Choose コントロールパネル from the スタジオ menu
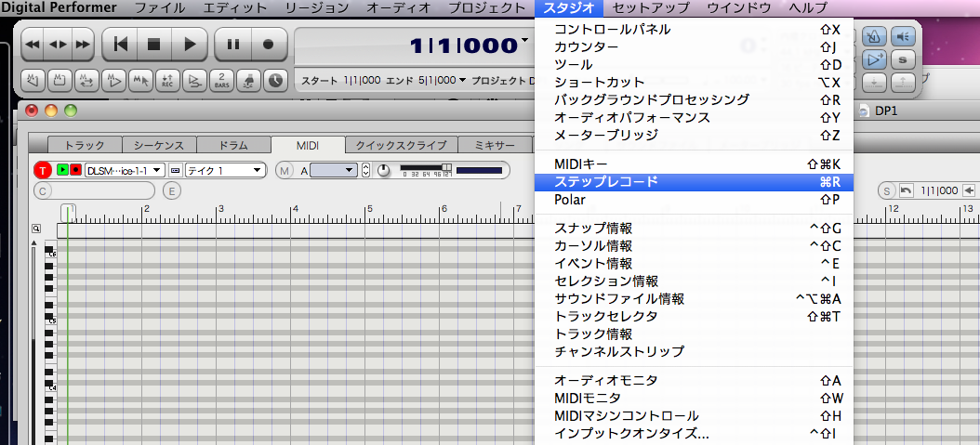 pyautogui.click(x=694, y=30)
